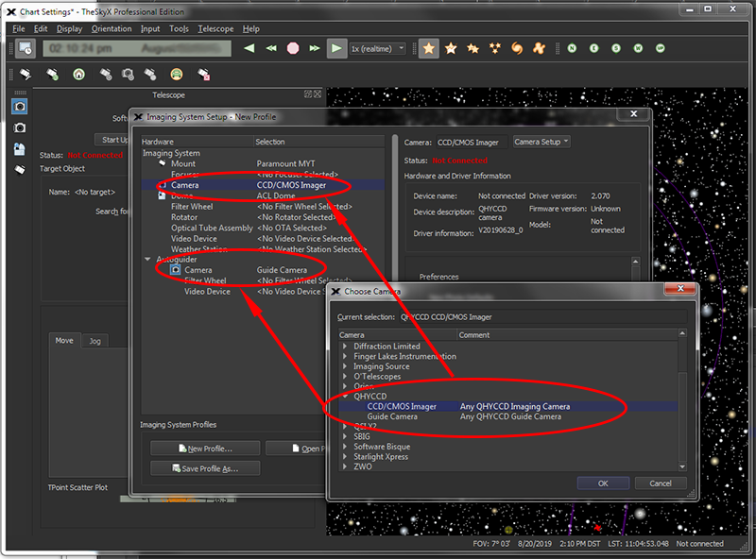Expand the Starlight Xpress camera group
This screenshot has width=756, height=559.
point(345,456)
